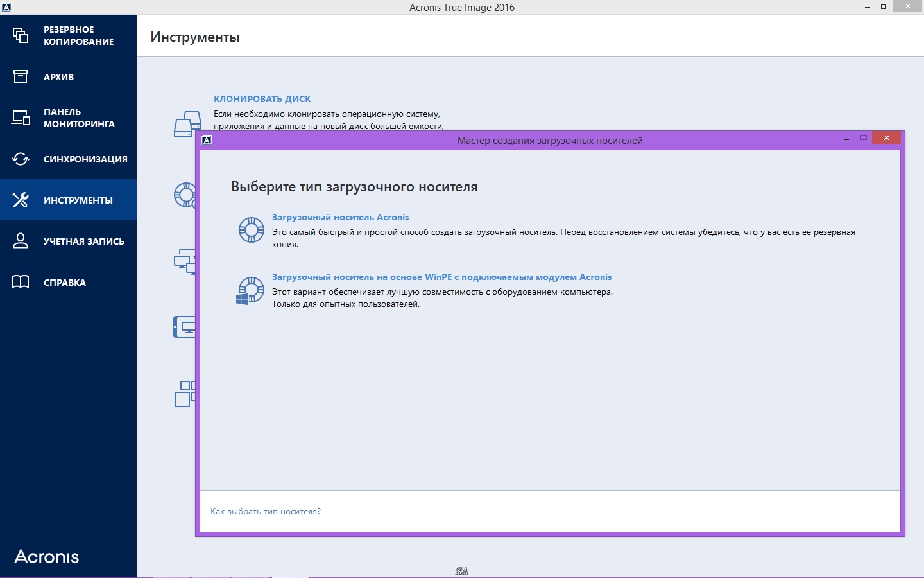Choose Загрузочный носитель Acronis link
Screen dimensions: 924x578
[340, 217]
